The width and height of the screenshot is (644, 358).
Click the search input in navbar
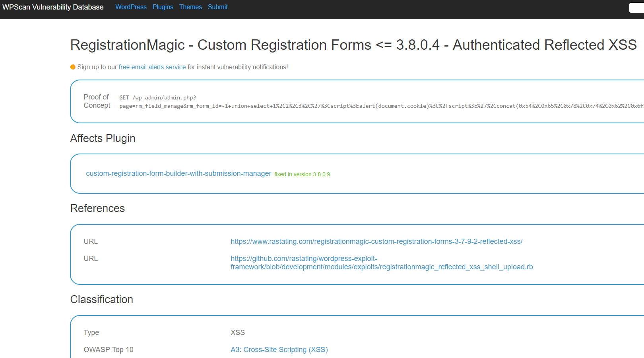[x=636, y=8]
